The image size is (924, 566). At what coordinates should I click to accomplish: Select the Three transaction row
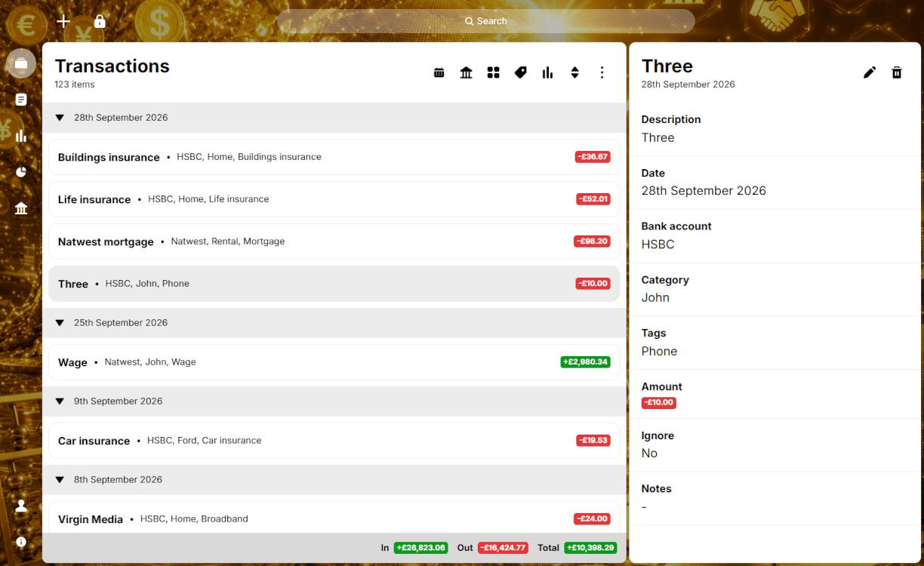334,284
